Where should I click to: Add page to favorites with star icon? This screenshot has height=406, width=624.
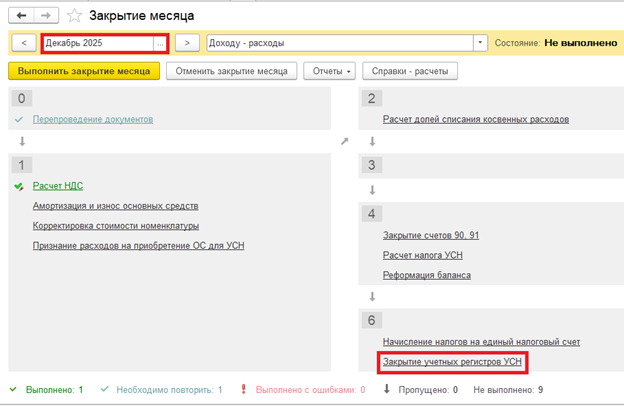point(74,16)
